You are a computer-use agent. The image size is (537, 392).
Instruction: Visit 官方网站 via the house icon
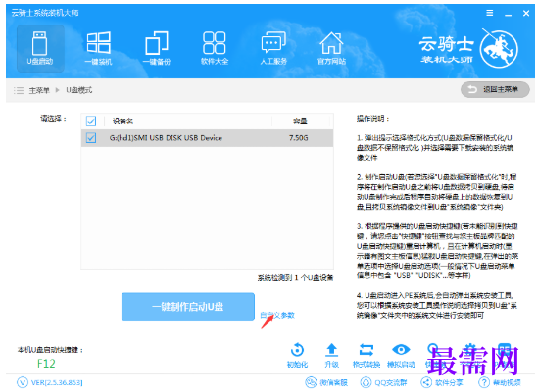coord(331,48)
